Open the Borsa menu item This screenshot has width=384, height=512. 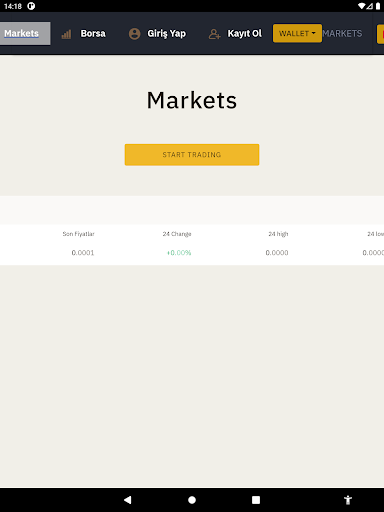pos(93,33)
